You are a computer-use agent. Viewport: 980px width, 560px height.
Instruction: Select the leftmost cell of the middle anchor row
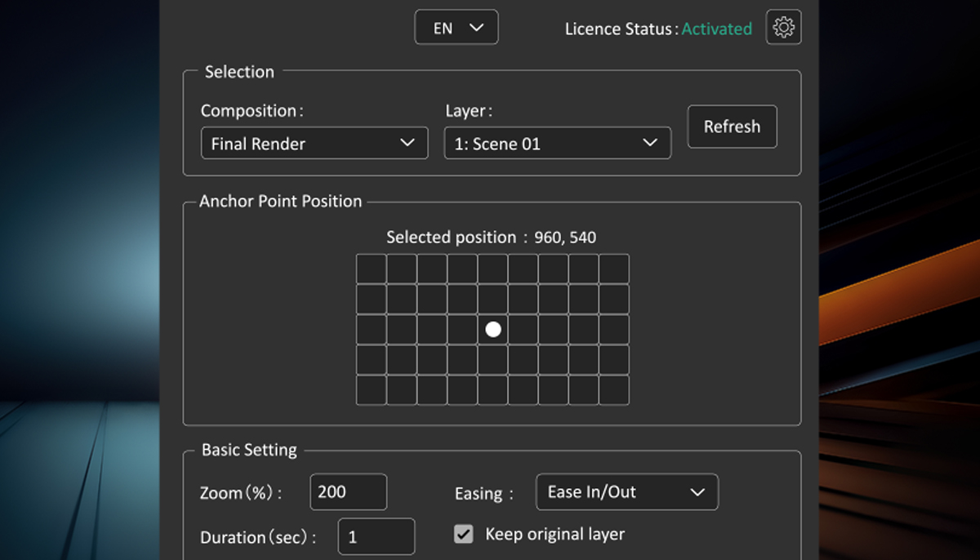(x=372, y=329)
